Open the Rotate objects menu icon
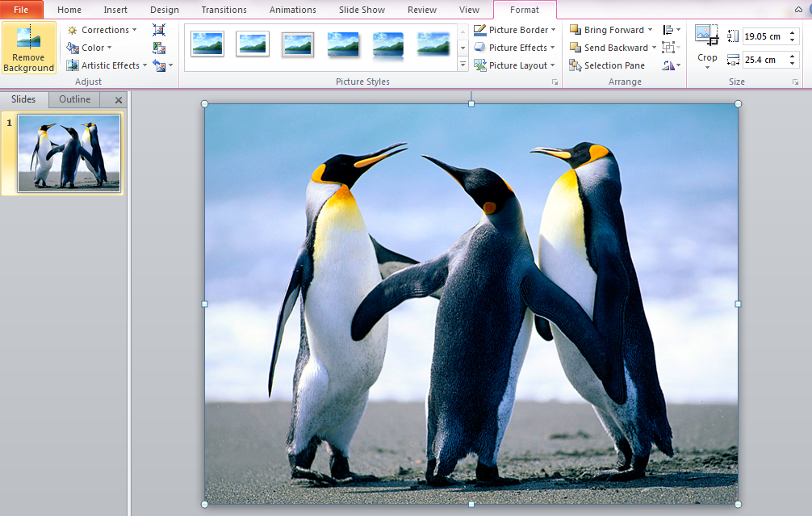 (670, 65)
